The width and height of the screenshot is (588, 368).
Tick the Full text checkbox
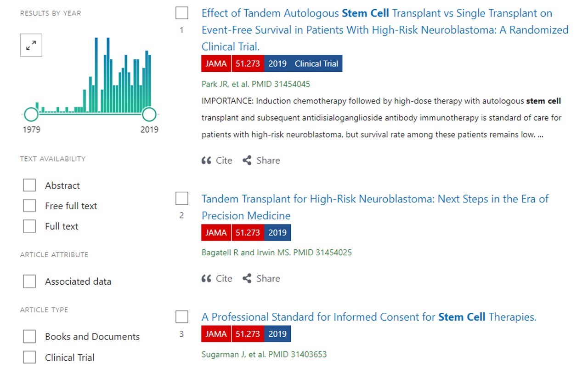(29, 226)
